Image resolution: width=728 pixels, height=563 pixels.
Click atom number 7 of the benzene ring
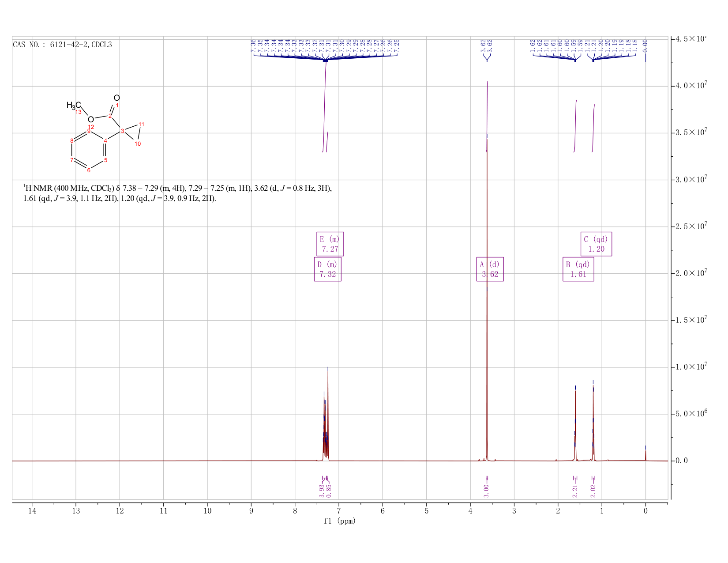[x=71, y=160]
